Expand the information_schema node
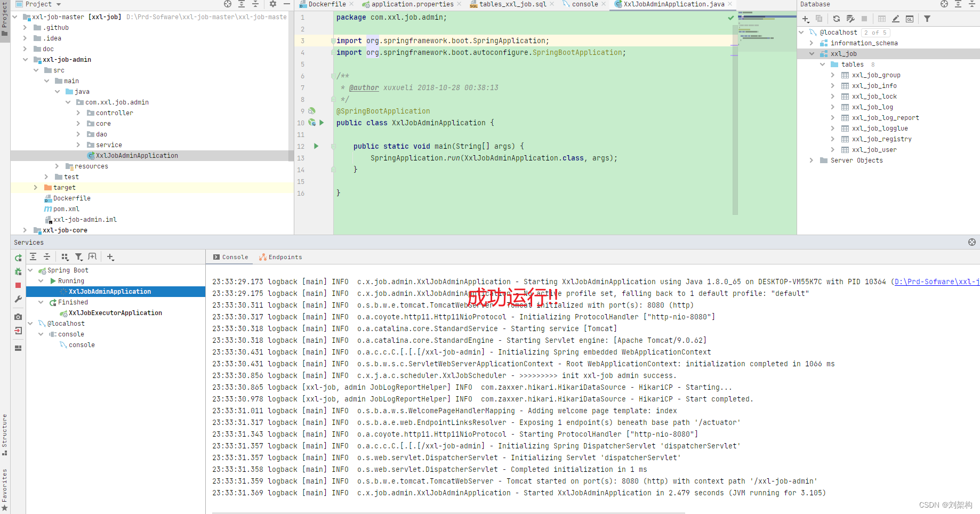 (812, 43)
